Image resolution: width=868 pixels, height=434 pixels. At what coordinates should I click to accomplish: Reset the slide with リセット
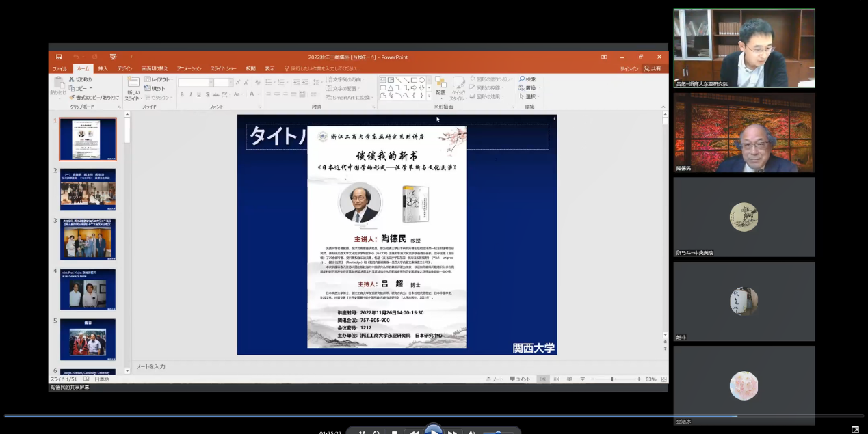coord(155,88)
